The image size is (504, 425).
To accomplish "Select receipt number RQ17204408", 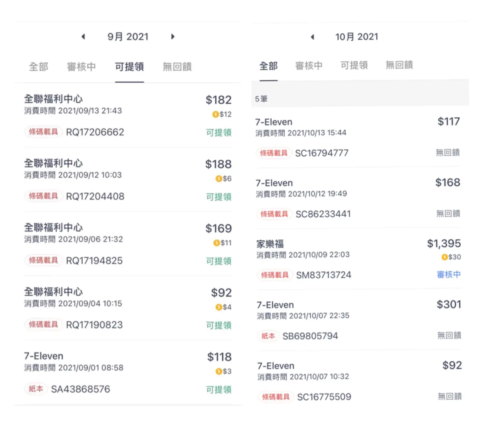I will (95, 196).
